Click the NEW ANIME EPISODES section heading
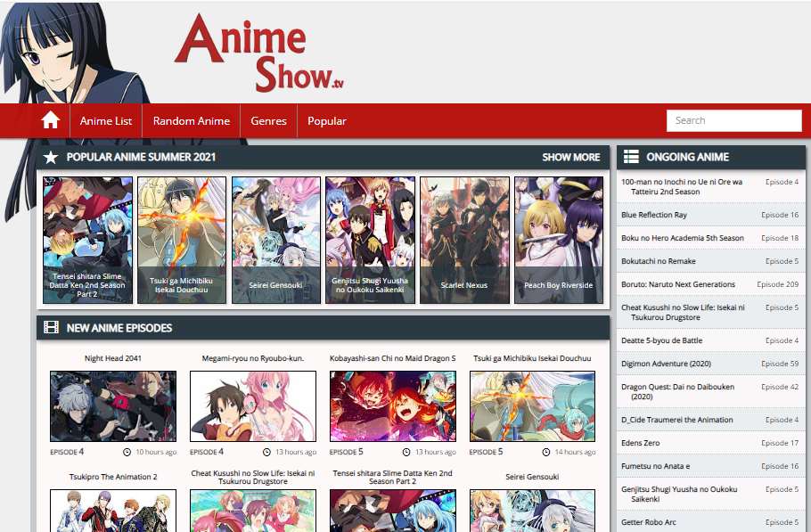The image size is (811, 532). point(119,328)
